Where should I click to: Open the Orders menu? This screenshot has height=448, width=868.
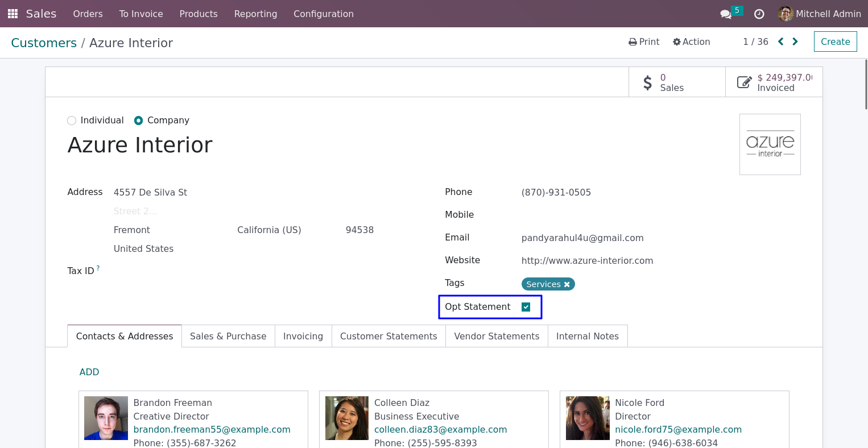point(88,14)
